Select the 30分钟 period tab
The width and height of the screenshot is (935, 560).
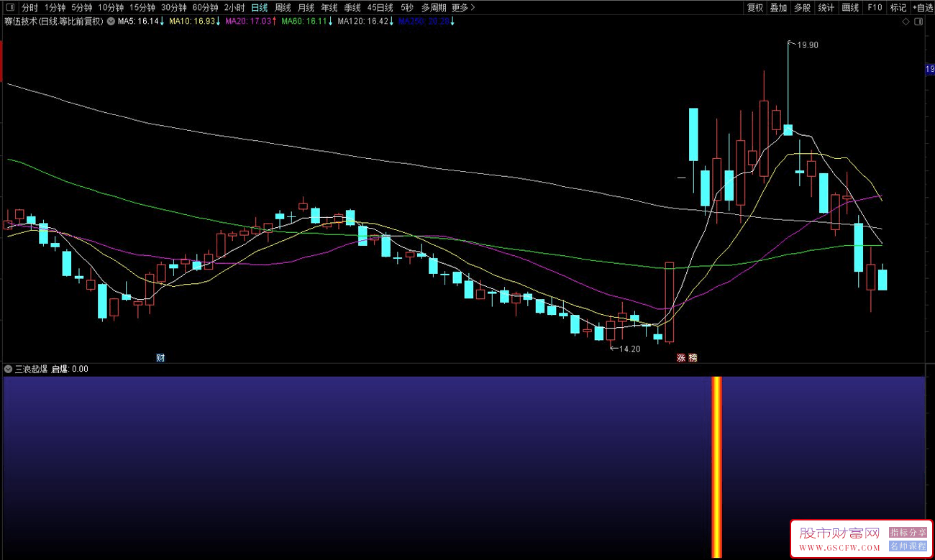click(174, 7)
